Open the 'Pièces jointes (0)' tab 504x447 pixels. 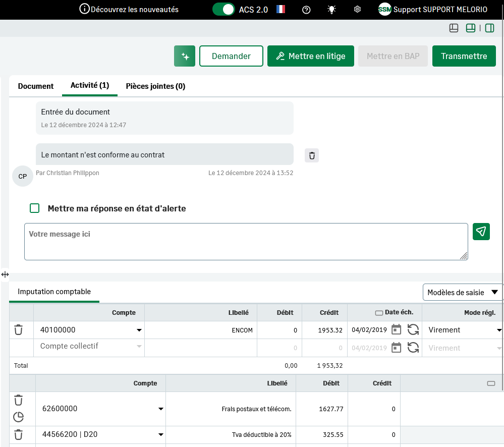155,86
